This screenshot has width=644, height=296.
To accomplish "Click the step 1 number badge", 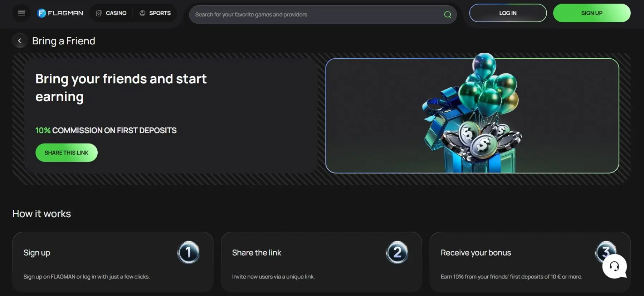I will [x=188, y=252].
